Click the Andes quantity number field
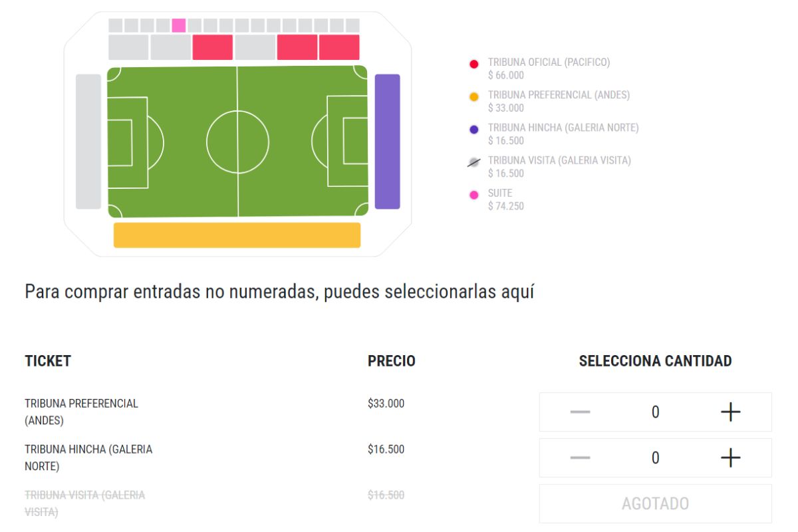 pyautogui.click(x=655, y=412)
